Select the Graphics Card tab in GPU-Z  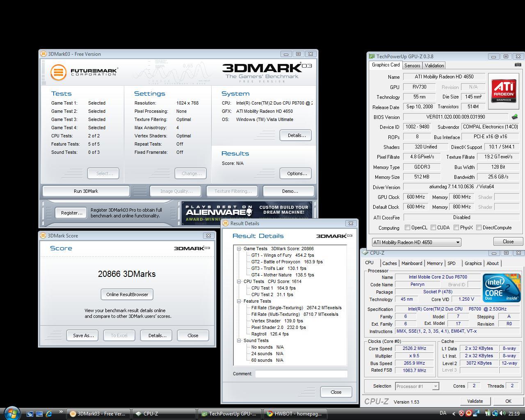pyautogui.click(x=386, y=65)
